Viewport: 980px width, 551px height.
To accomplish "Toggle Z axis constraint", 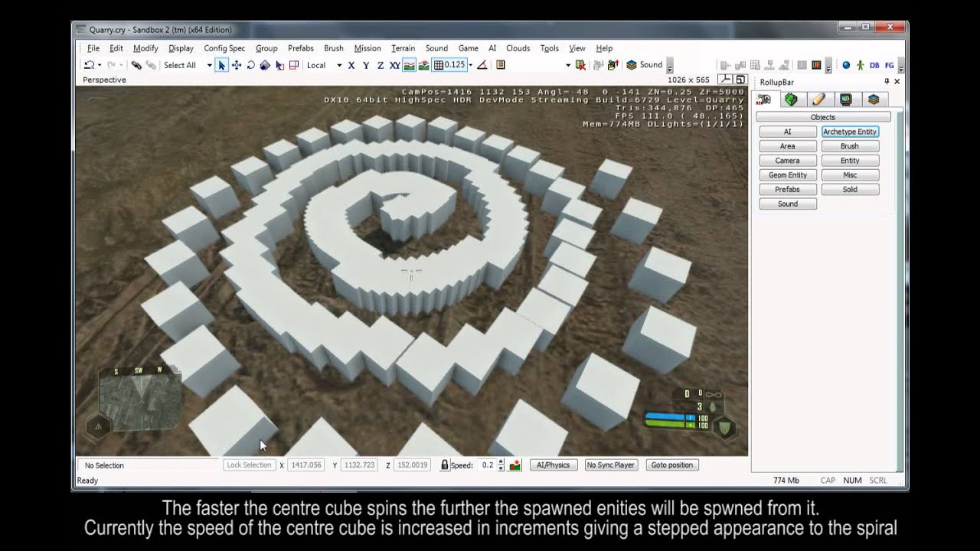I will (381, 65).
